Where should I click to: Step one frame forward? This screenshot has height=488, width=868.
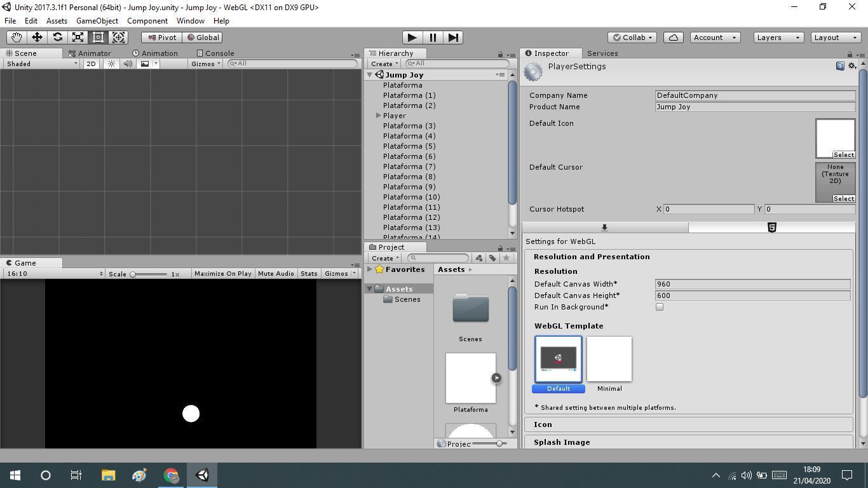[x=453, y=37]
